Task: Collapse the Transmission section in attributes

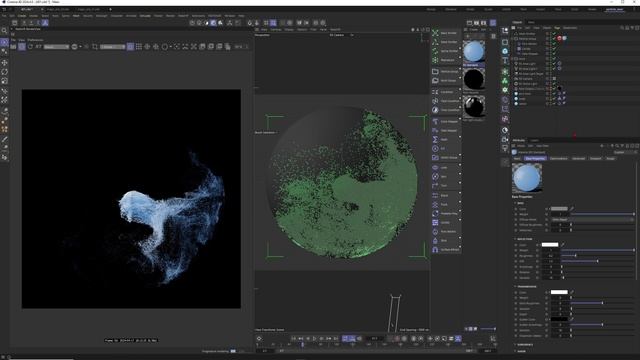Action: click(516, 287)
